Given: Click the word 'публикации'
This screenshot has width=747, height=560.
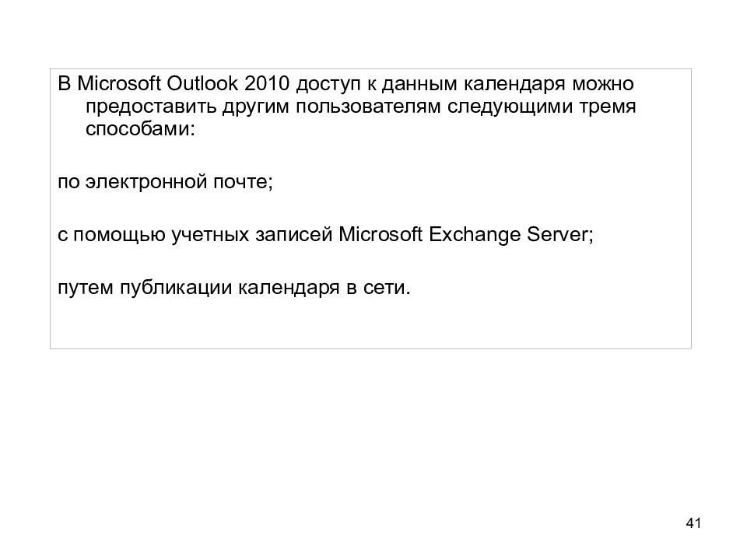Looking at the screenshot, I should [x=176, y=288].
